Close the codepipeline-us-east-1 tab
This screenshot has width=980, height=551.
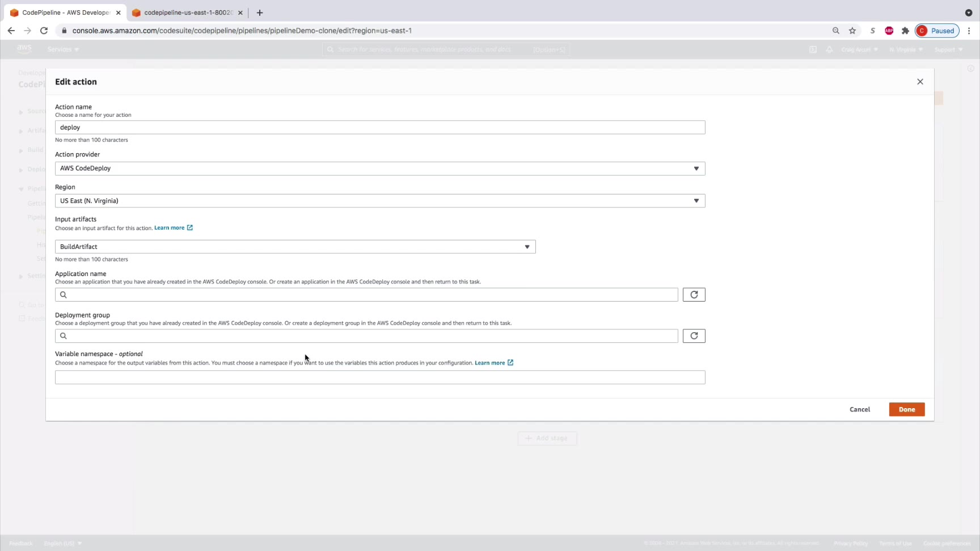tap(240, 12)
